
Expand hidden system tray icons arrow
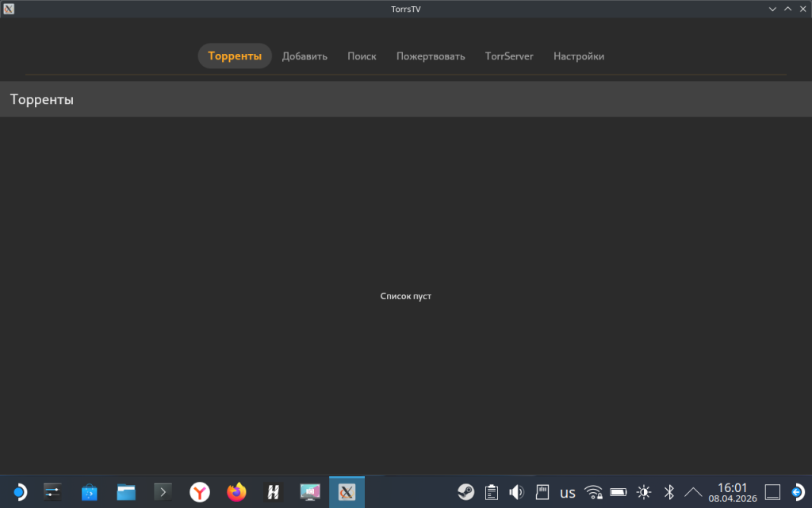point(693,492)
